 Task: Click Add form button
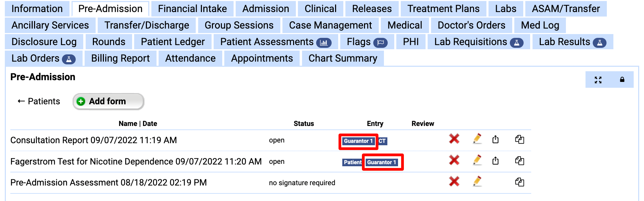[x=108, y=101]
